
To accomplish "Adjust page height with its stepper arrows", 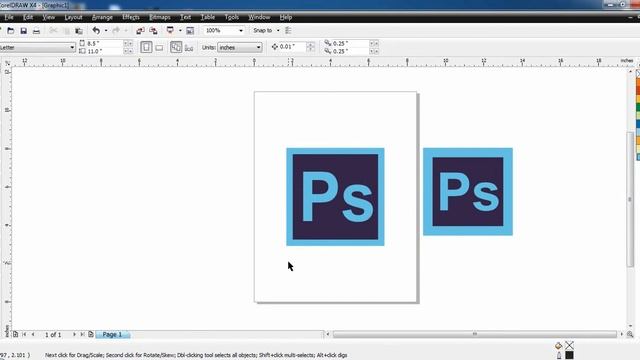I will 128,51.
